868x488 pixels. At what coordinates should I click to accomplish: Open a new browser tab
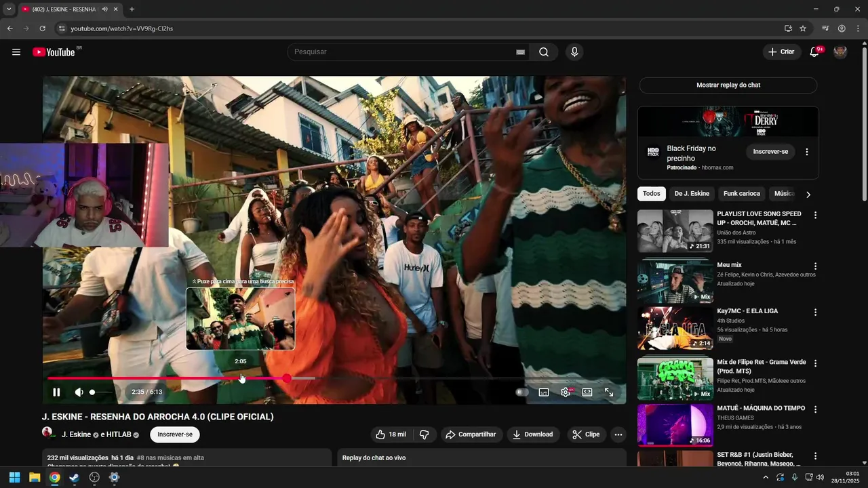click(x=132, y=9)
